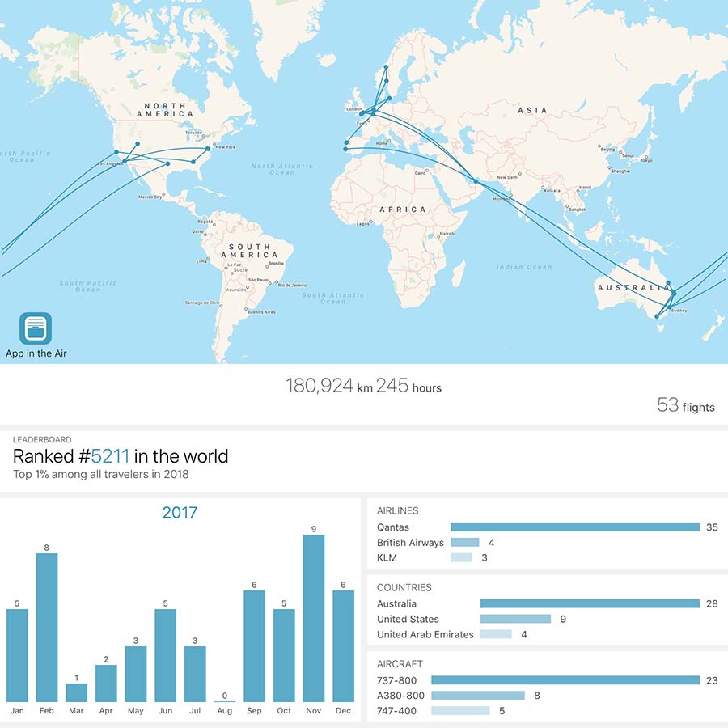Click the 180,924 km distance stat
Screen dimensions: 728x728
pos(323,387)
